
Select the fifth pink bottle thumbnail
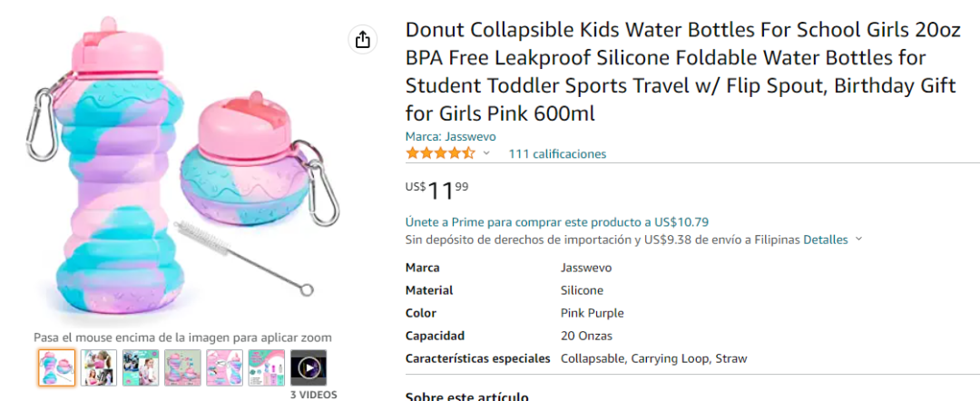click(x=224, y=367)
